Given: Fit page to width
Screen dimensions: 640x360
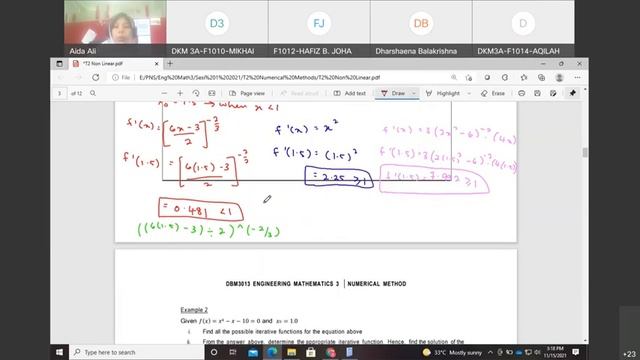Looking at the screenshot, I should [x=212, y=93].
